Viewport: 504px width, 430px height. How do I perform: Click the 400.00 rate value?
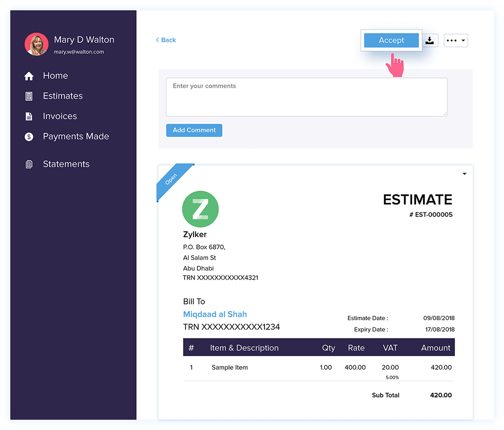click(x=355, y=368)
